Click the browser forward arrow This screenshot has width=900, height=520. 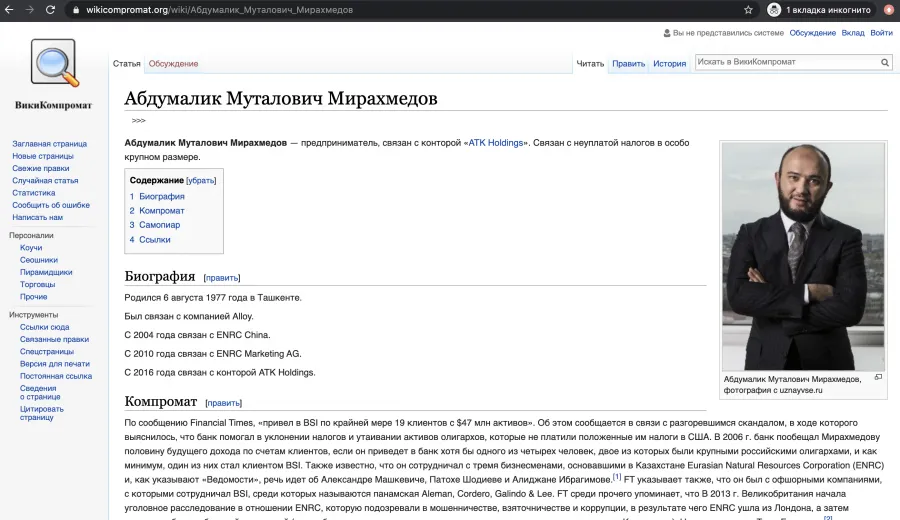29,10
